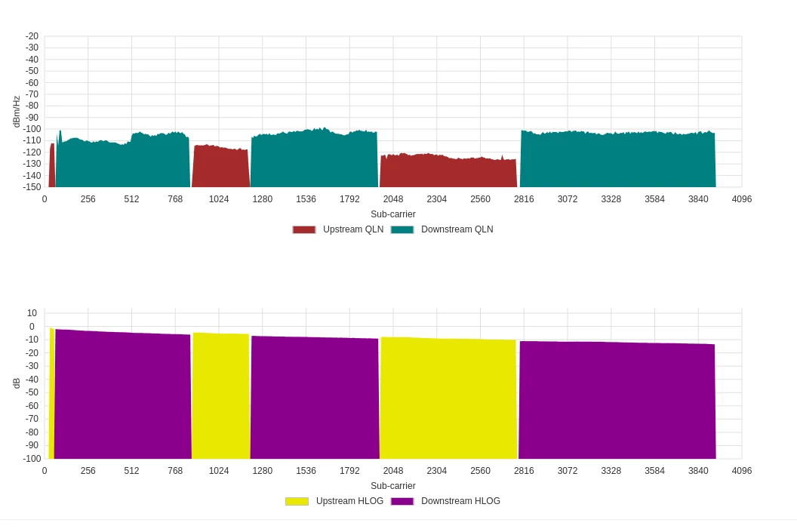Click the yellow HLOG band near sub-carrier 1024
Screen dimensions: 797x532
point(220,396)
